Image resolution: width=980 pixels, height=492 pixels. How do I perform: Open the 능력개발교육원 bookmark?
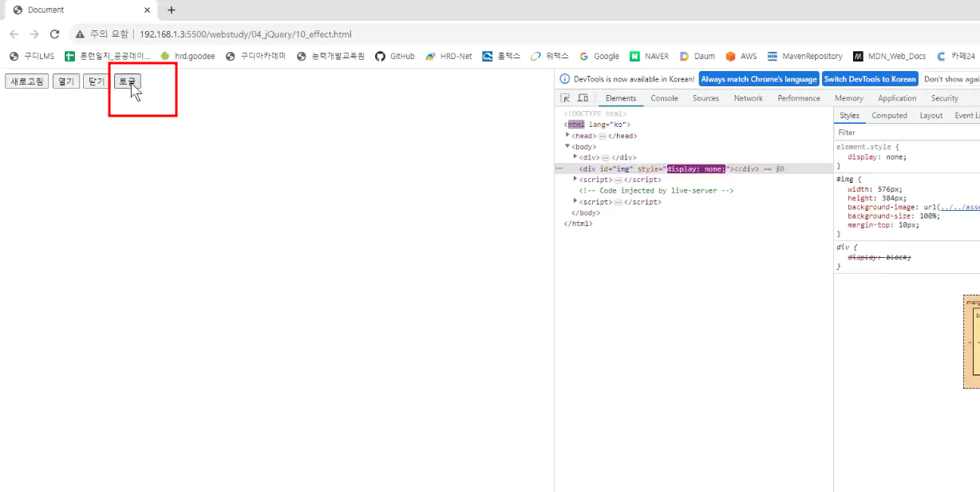[x=330, y=57]
